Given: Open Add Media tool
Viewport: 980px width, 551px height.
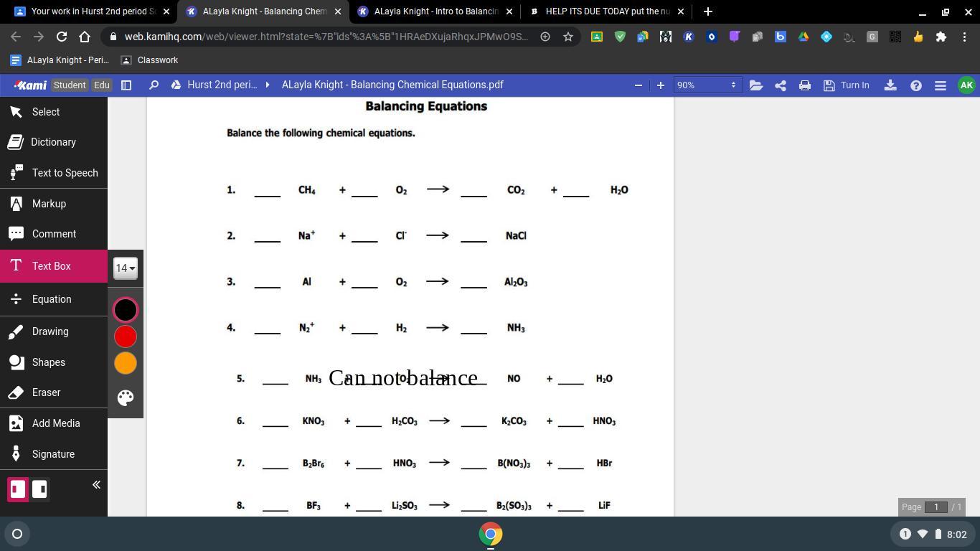Looking at the screenshot, I should [x=54, y=423].
